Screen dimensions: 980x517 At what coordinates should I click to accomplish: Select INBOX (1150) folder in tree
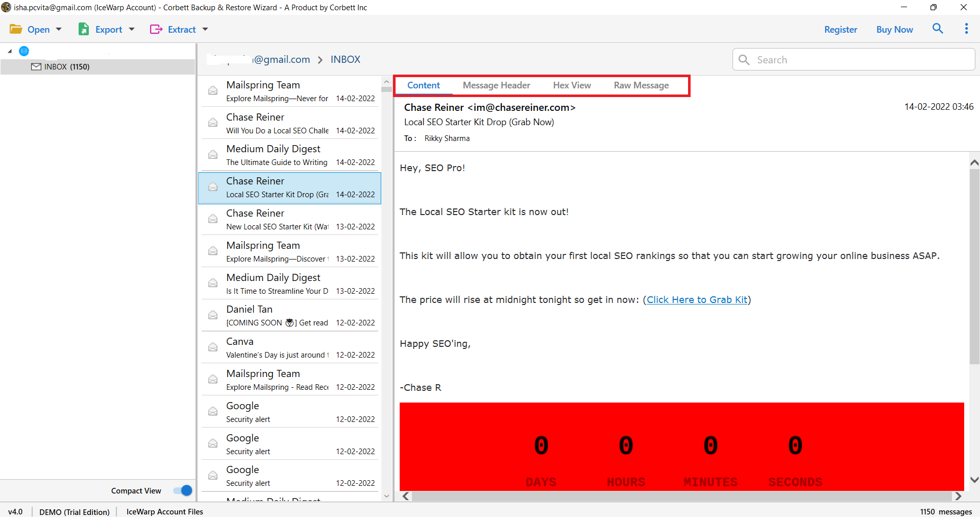pyautogui.click(x=97, y=67)
